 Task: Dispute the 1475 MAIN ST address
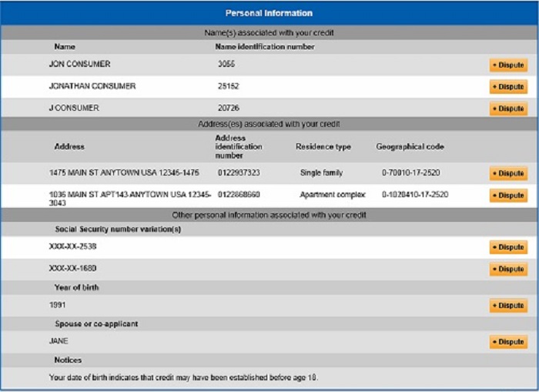point(508,173)
